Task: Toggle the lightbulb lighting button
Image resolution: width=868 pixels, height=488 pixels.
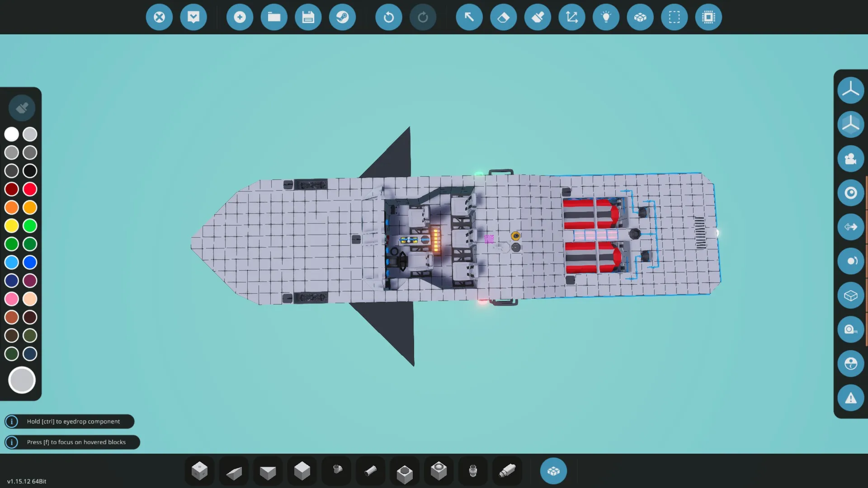Action: (606, 17)
